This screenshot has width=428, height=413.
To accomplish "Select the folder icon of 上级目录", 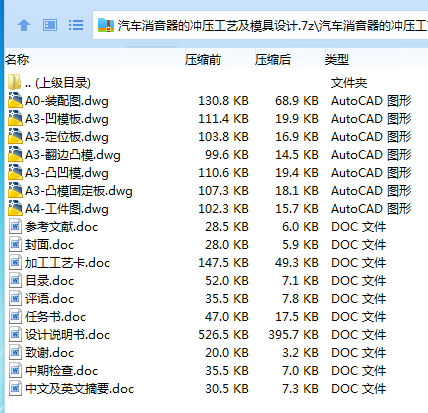I will pyautogui.click(x=15, y=82).
